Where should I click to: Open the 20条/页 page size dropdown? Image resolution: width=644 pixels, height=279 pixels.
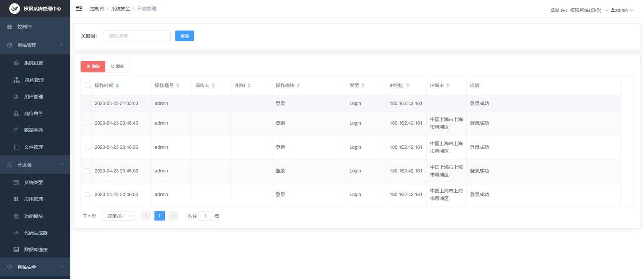118,216
